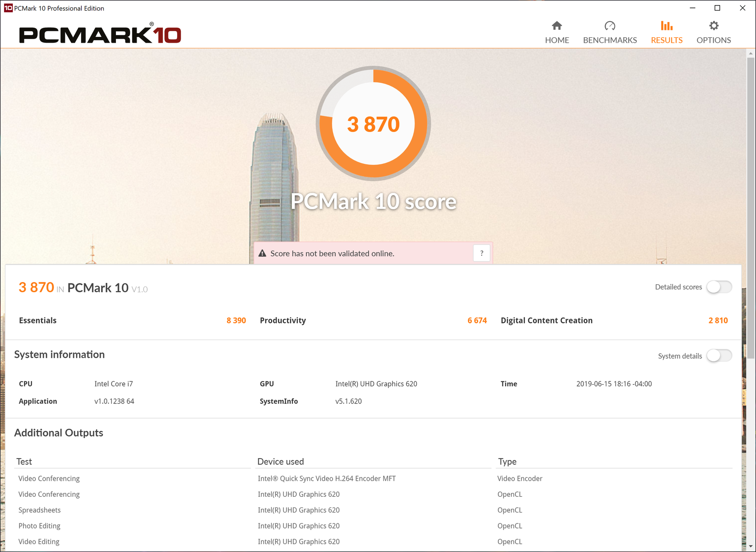
Task: Enable the Detailed scores toggle
Action: pyautogui.click(x=719, y=287)
